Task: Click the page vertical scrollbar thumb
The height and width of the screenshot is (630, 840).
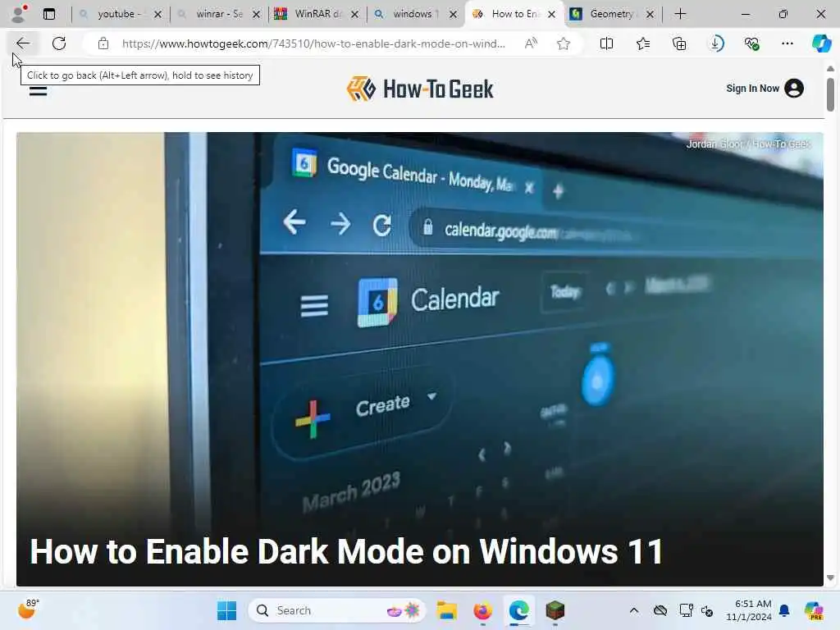Action: click(830, 94)
